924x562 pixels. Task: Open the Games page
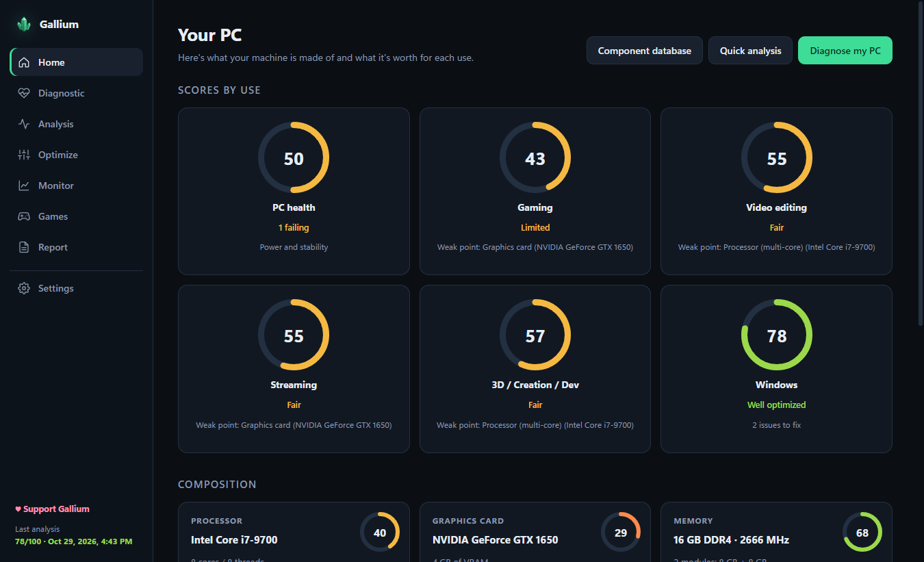(76, 216)
